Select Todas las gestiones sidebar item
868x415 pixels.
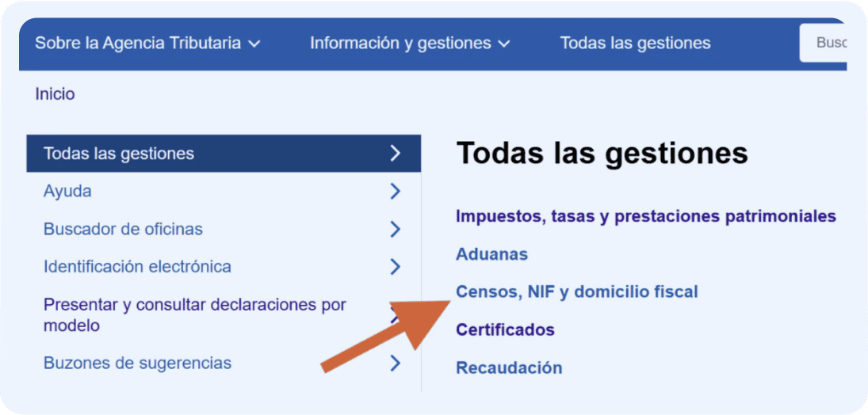tap(224, 154)
